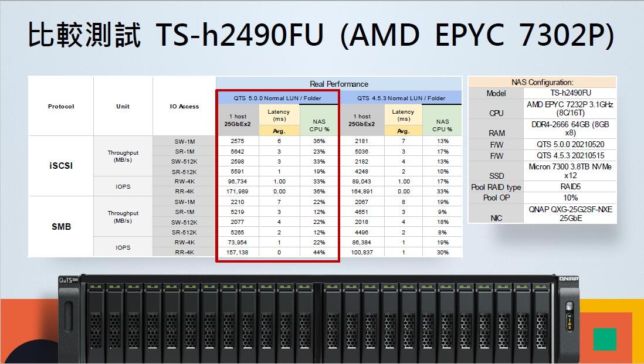Select the "Real Performance" table header
The height and width of the screenshot is (364, 644).
(x=339, y=84)
